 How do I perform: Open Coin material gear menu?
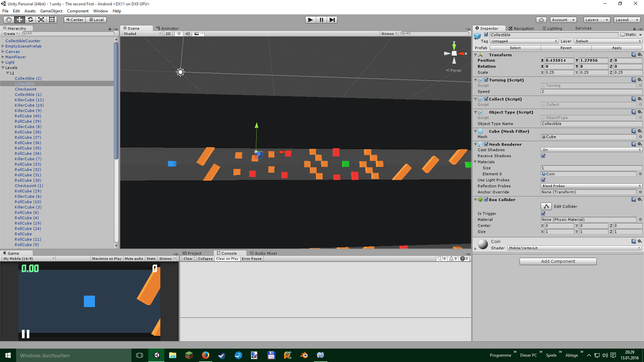point(640,241)
